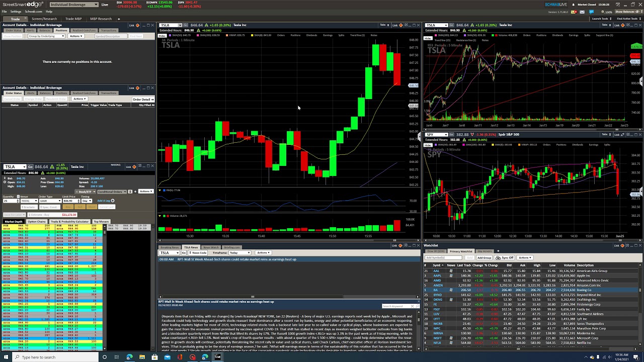
Task: Add a new watchlist tab with plus
Action: click(x=498, y=251)
